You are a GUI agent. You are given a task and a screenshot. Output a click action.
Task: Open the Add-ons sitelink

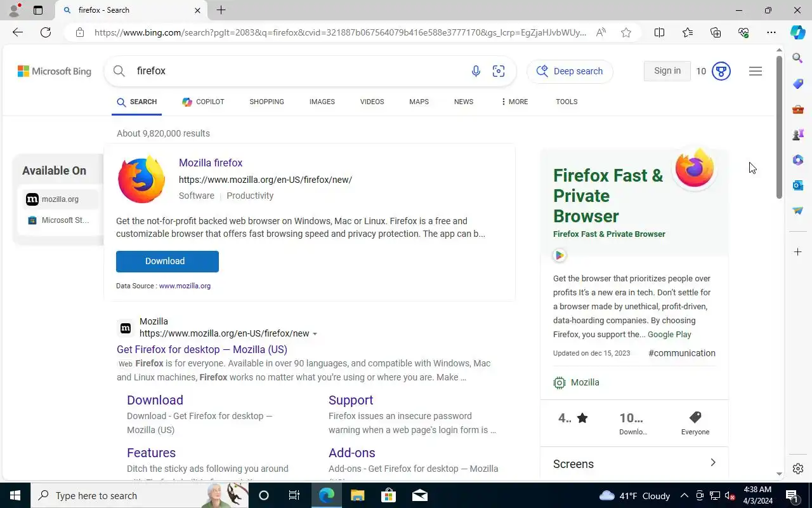(352, 453)
